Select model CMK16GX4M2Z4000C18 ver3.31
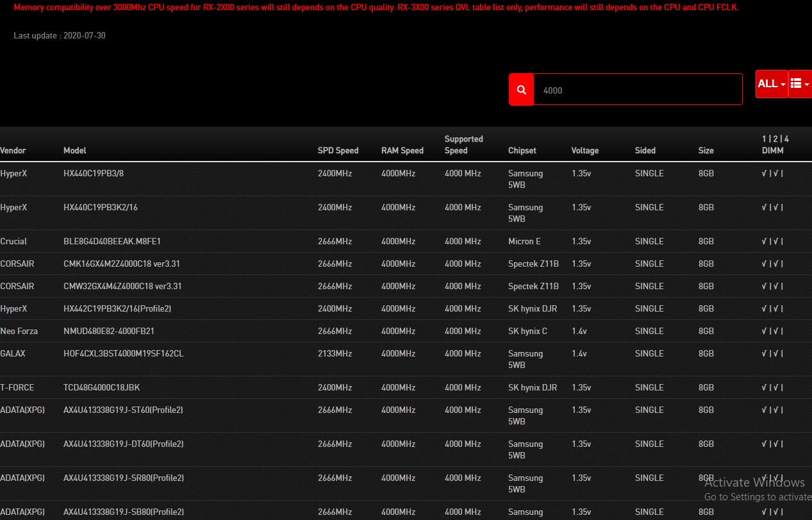Viewport: 812px width, 520px height. point(122,264)
